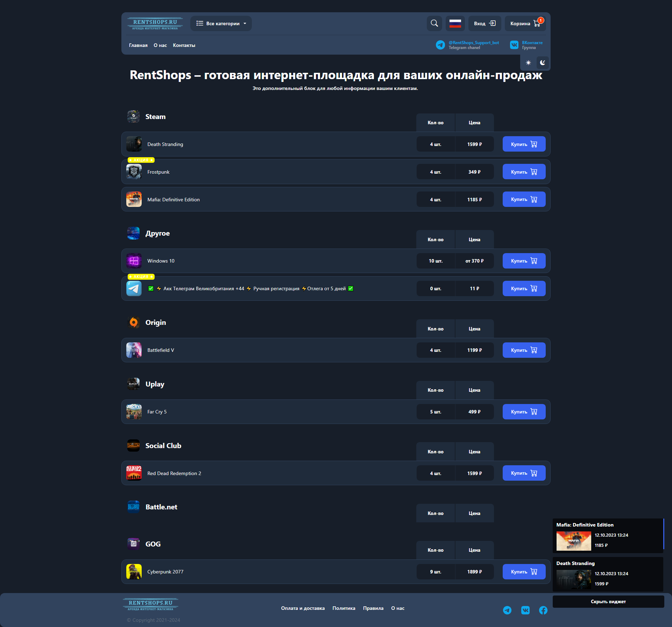Open the Battle.net category heading
Viewport: 672px width, 627px height.
[161, 507]
